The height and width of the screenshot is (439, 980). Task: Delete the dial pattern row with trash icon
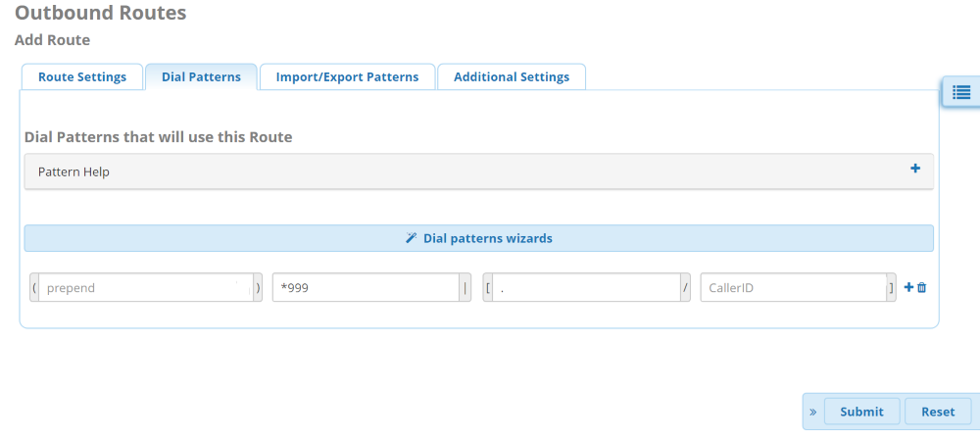(x=922, y=287)
